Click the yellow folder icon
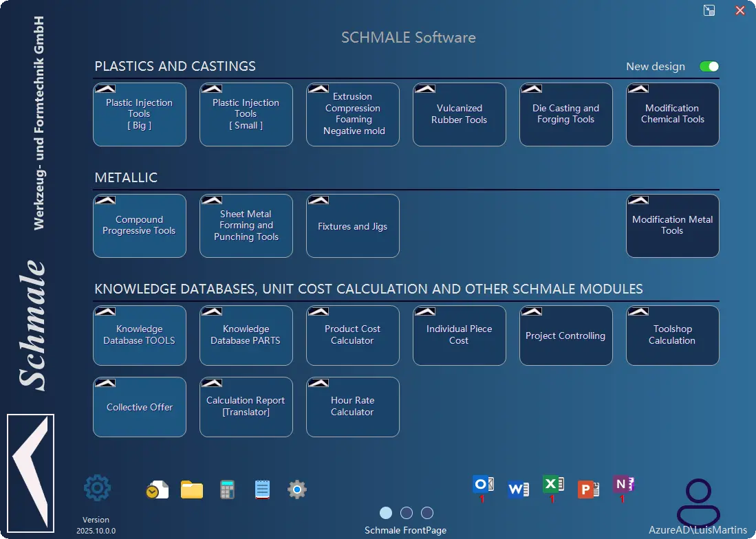The height and width of the screenshot is (539, 756). (192, 489)
